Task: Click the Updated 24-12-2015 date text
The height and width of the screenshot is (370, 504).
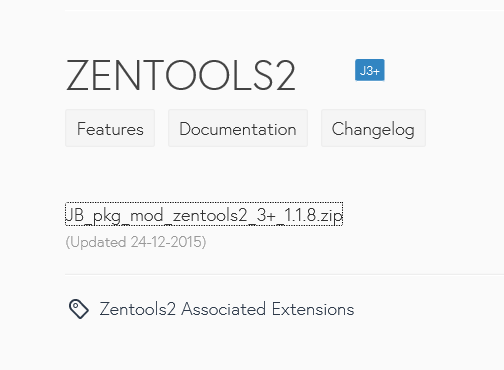Action: click(136, 242)
